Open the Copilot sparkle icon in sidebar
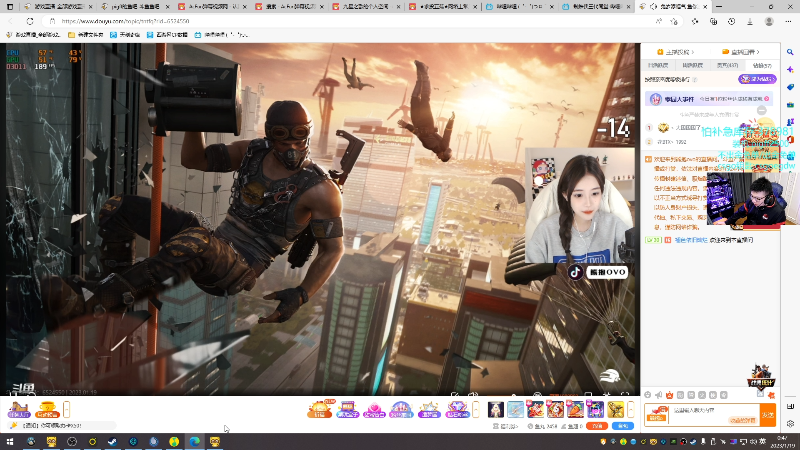 790,69
